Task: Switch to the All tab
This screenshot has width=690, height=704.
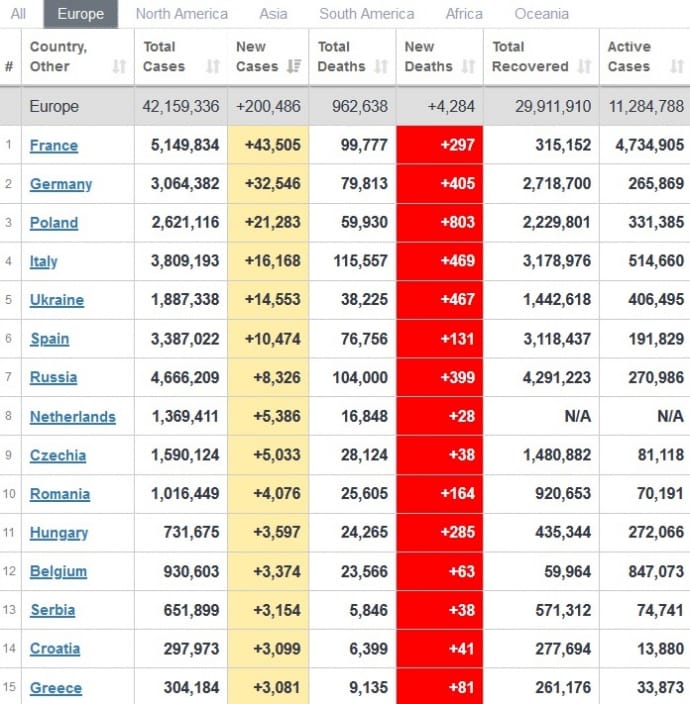Action: (18, 14)
